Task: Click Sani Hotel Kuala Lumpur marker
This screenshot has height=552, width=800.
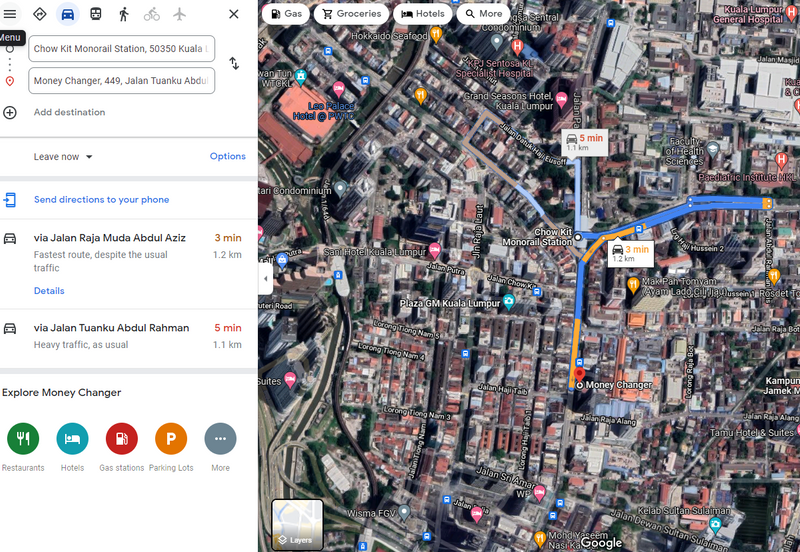Action: pos(434,250)
